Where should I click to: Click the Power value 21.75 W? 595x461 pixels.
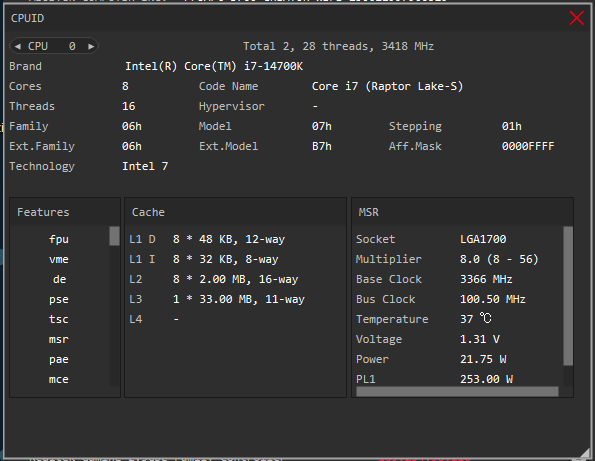483,359
